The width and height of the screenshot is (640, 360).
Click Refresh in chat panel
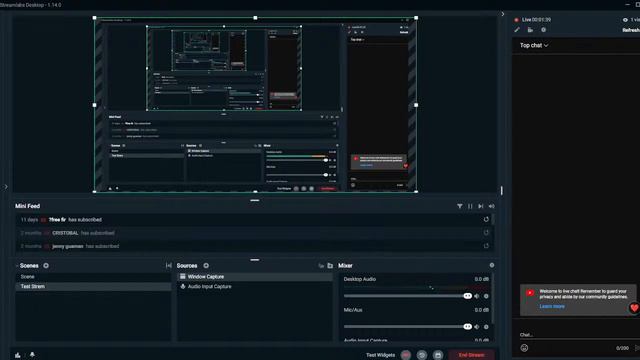coord(631,30)
